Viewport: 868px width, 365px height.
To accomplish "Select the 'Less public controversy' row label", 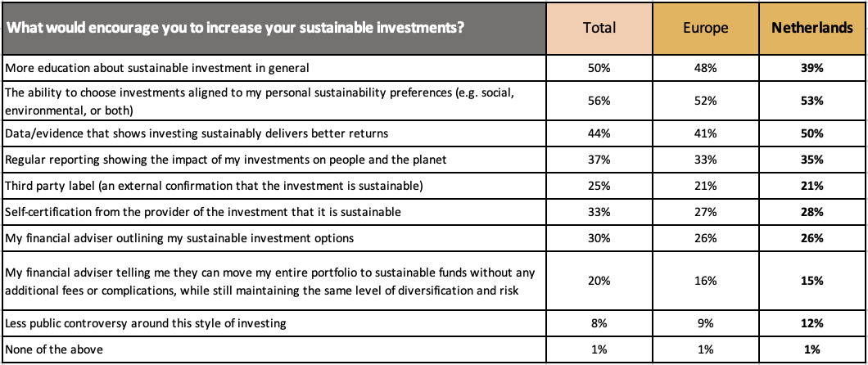I will pos(146,322).
